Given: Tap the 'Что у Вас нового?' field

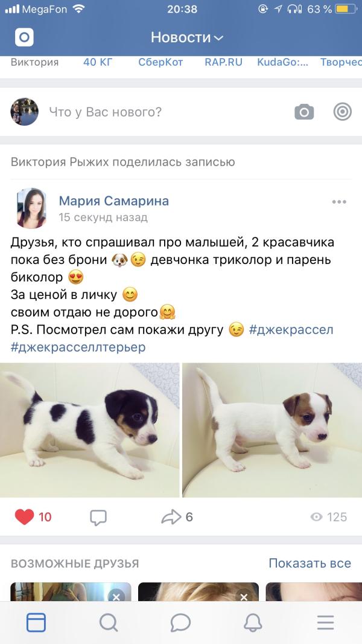Looking at the screenshot, I should click(x=106, y=112).
